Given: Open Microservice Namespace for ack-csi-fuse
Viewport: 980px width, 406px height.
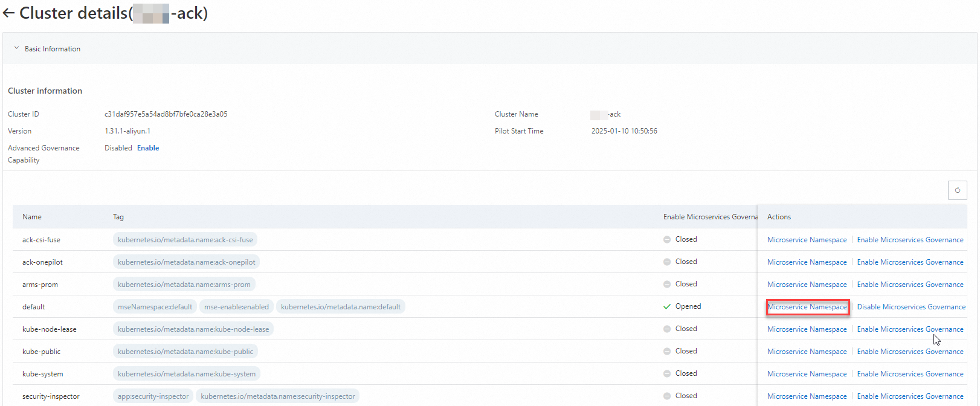Looking at the screenshot, I should (807, 240).
